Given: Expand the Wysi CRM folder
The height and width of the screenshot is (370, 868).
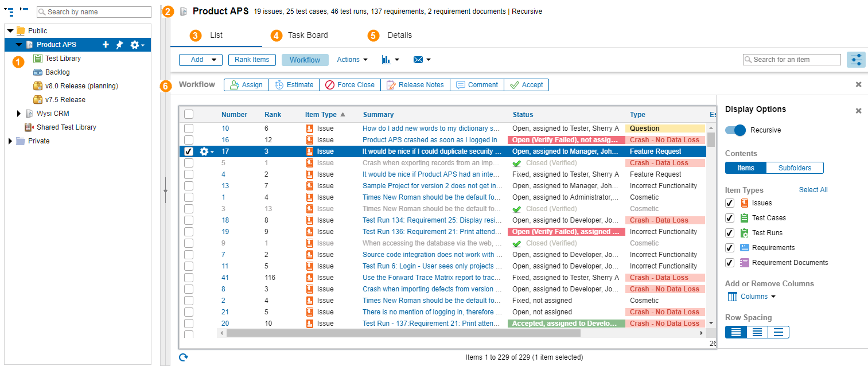Looking at the screenshot, I should [20, 114].
